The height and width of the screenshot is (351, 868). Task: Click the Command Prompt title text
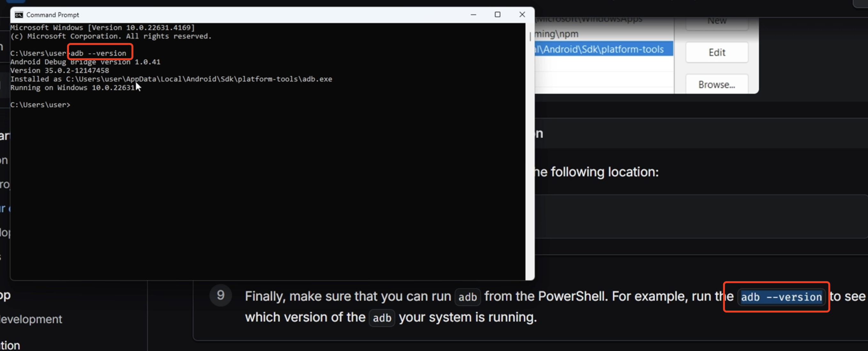tap(53, 15)
